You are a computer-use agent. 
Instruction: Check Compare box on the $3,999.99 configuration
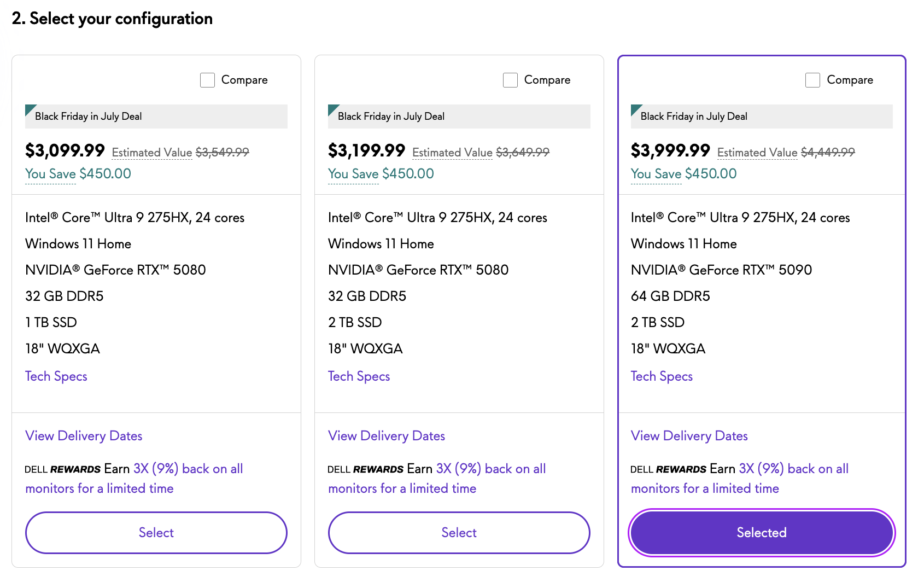point(812,80)
